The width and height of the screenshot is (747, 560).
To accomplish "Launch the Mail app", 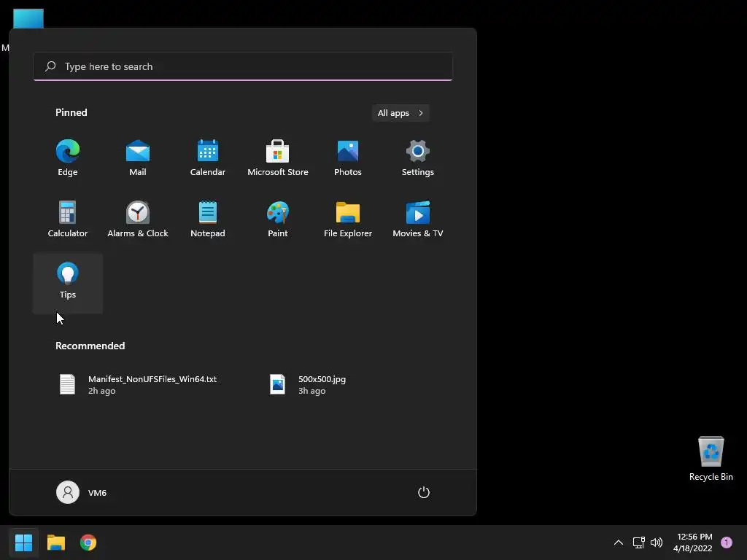I will tap(138, 158).
